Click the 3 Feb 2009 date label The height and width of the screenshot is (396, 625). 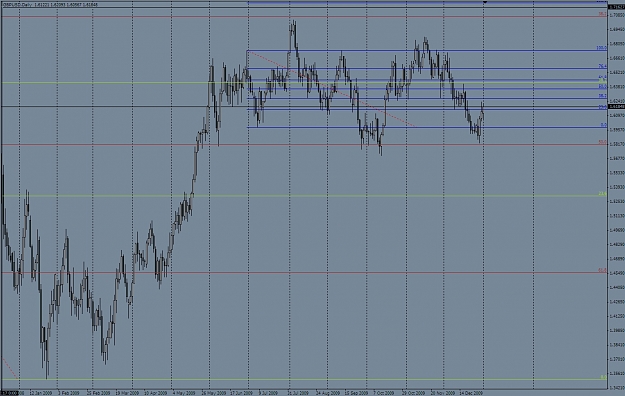pyautogui.click(x=69, y=393)
